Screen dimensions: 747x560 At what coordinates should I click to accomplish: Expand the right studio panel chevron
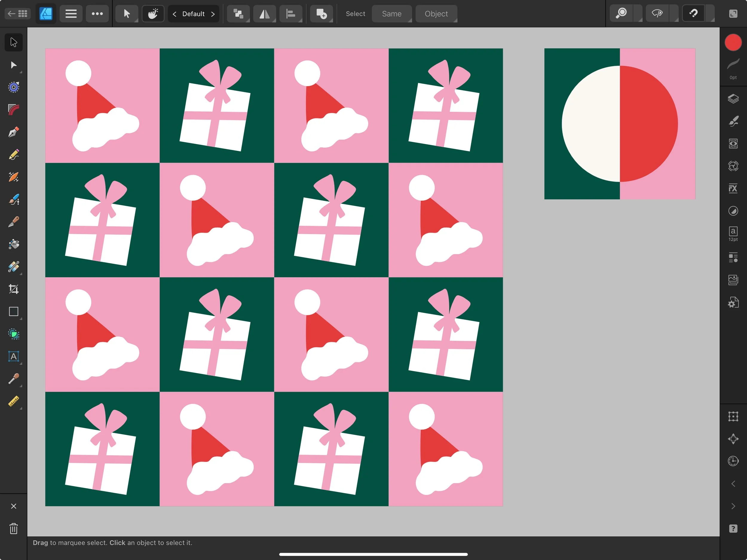point(734,484)
